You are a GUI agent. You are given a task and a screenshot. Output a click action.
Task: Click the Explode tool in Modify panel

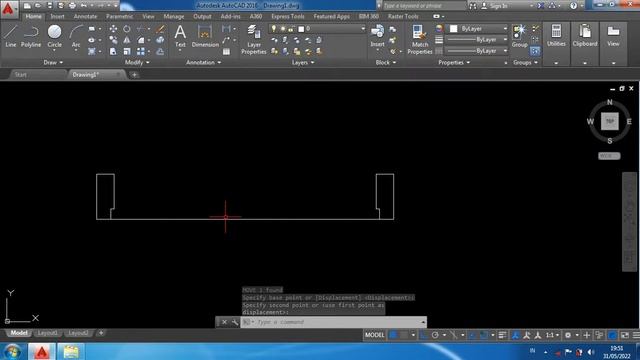[160, 40]
